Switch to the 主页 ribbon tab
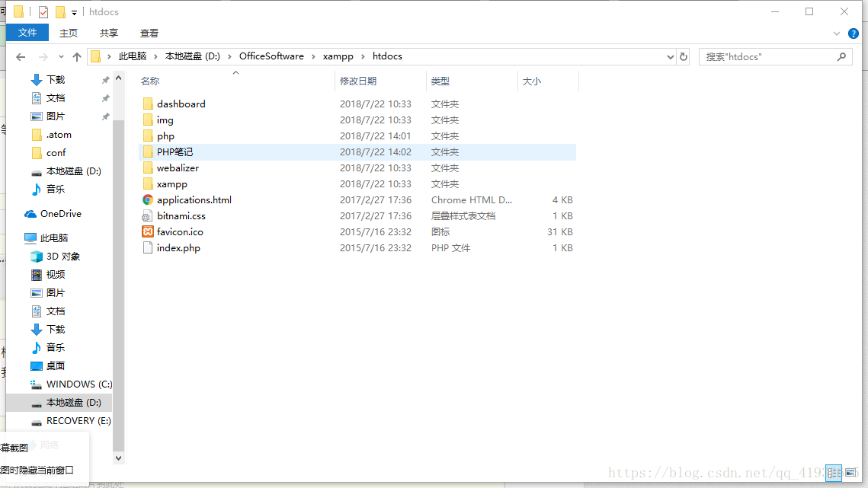This screenshot has height=488, width=868. pos(69,33)
